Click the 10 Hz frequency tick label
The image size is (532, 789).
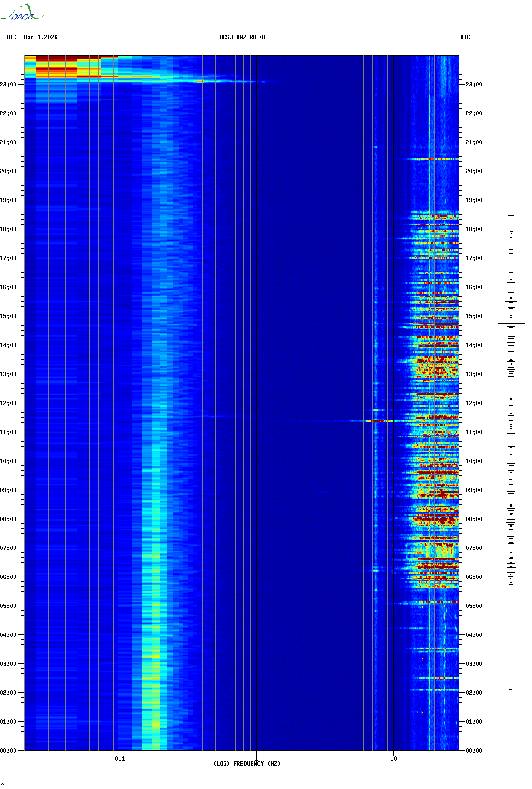click(393, 759)
